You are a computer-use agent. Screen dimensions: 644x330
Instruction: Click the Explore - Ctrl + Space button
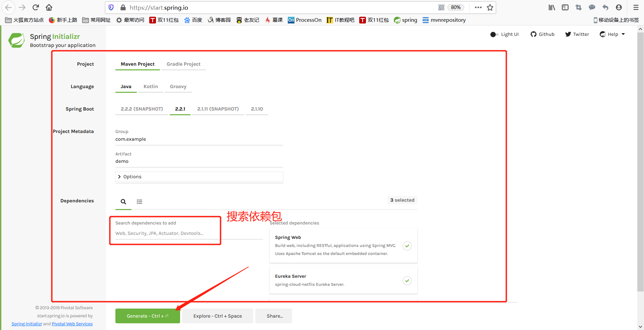click(x=218, y=316)
